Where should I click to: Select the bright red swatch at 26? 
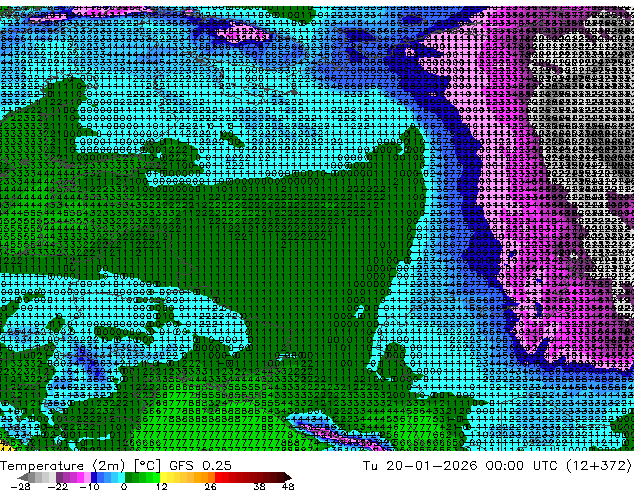218,477
